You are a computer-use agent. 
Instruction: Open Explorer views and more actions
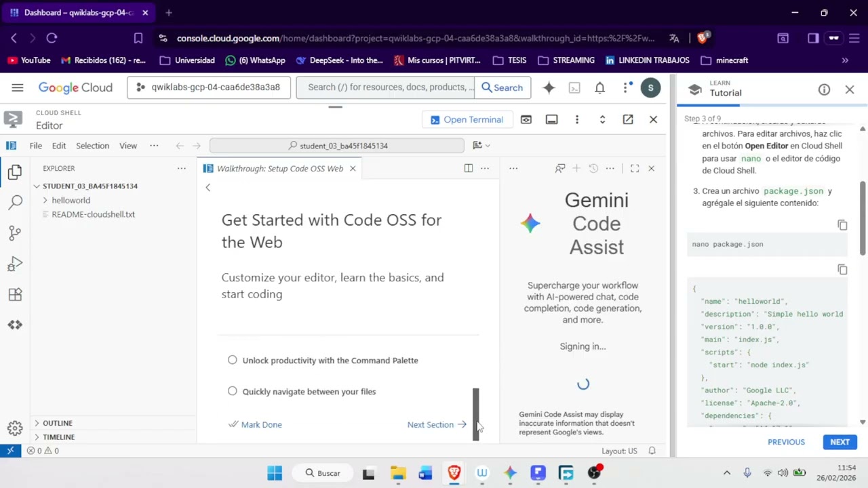[181, 168]
